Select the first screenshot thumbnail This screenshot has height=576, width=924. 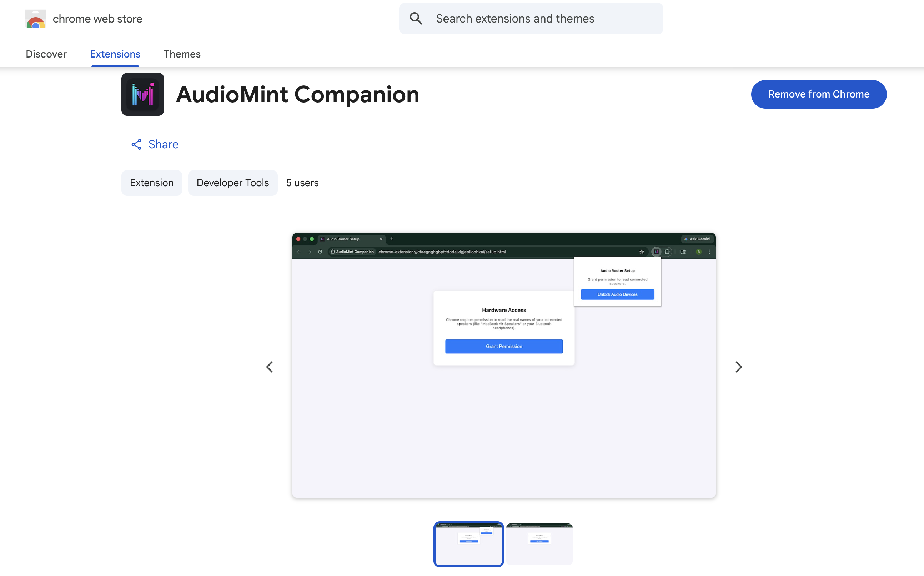tap(468, 544)
